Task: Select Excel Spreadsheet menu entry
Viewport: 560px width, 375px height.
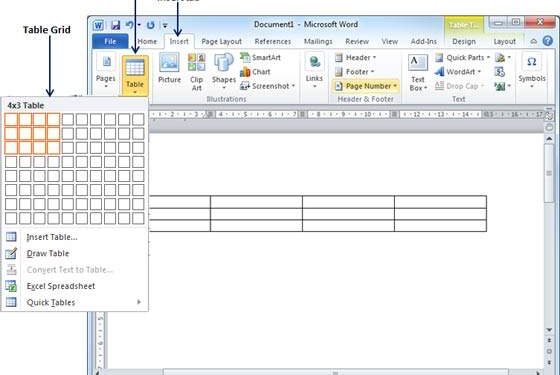Action: [75, 286]
